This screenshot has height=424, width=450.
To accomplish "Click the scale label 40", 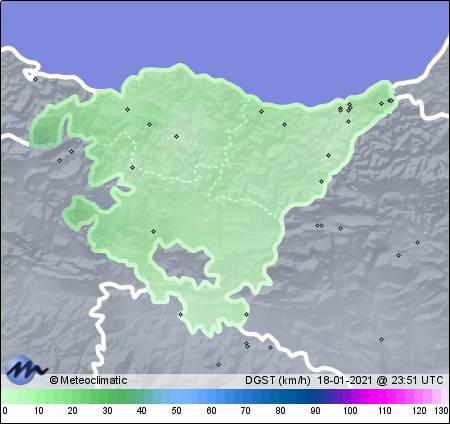I will [x=142, y=411].
